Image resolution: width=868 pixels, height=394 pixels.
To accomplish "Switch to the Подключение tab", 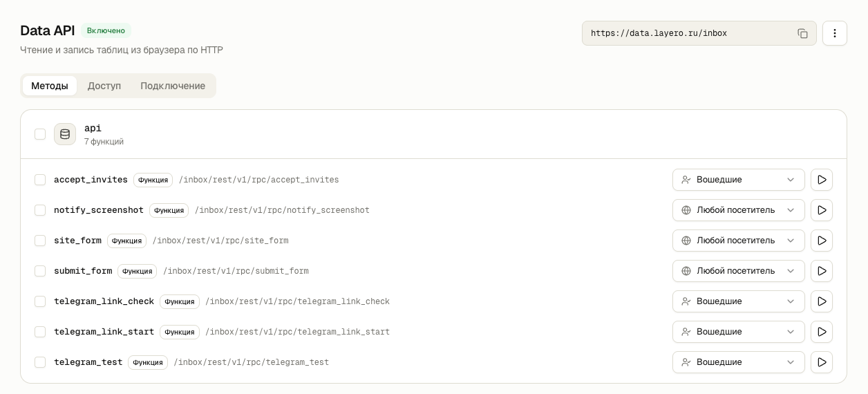I will pyautogui.click(x=173, y=86).
